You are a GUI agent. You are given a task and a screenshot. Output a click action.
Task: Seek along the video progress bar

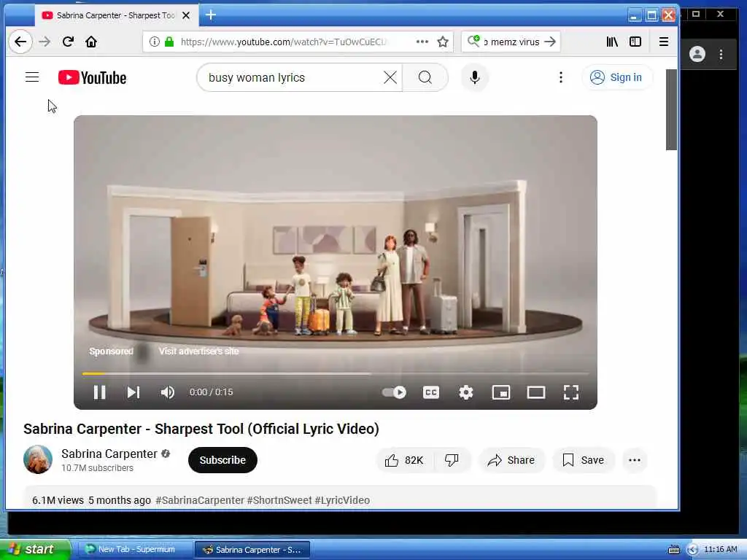click(336, 374)
